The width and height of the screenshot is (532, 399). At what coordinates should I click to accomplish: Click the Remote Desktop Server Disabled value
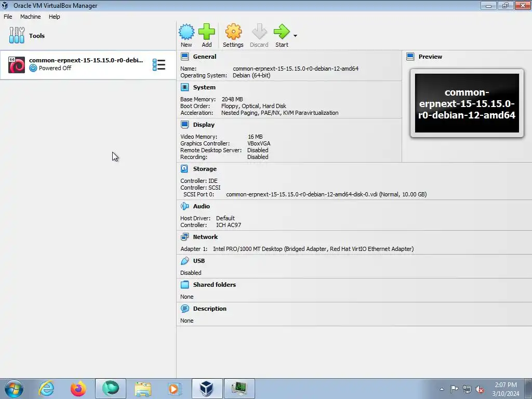[x=258, y=150]
